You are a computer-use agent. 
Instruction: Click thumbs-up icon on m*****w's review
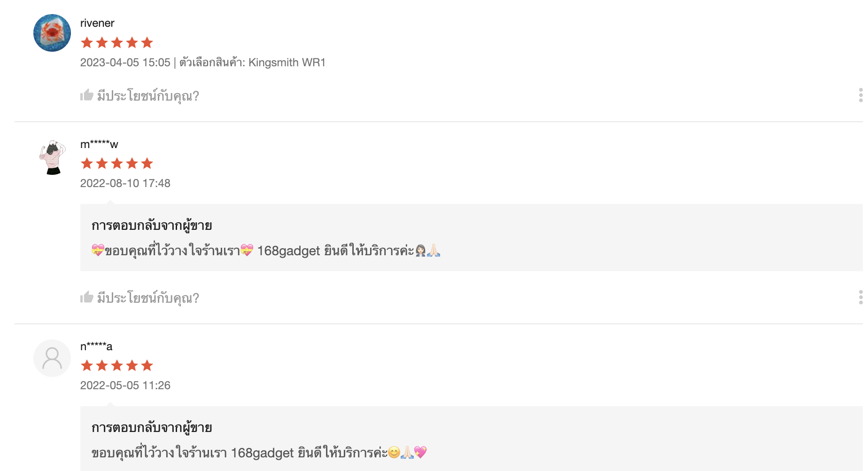point(86,297)
